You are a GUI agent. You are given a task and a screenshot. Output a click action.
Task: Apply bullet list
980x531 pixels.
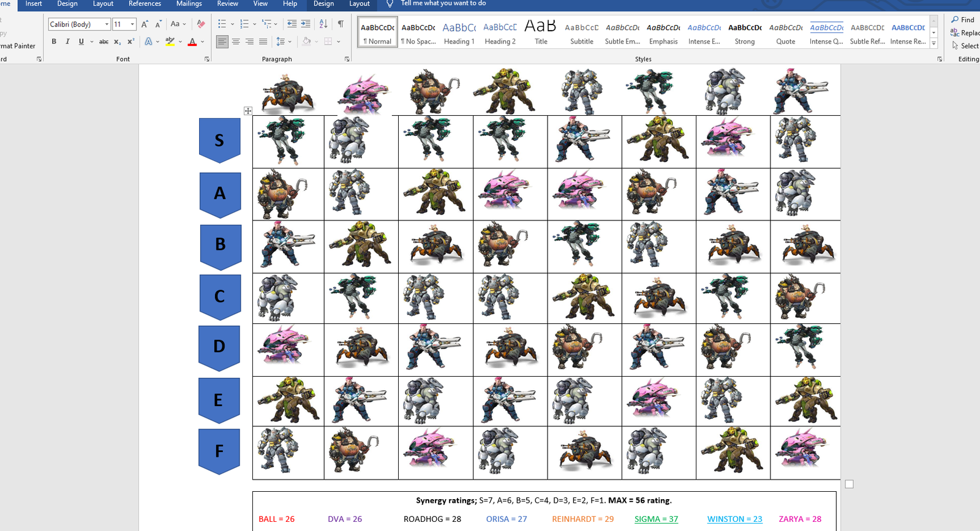click(222, 24)
